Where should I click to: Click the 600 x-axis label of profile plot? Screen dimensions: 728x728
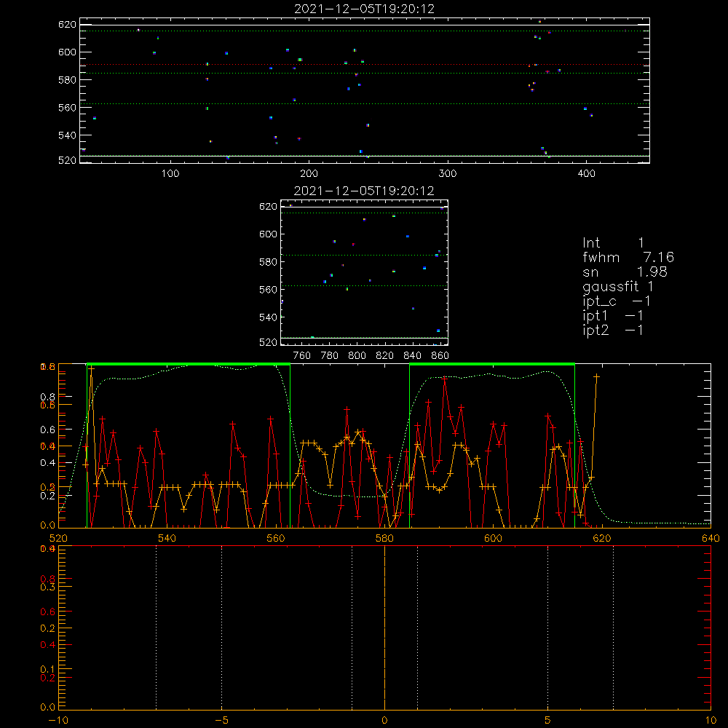(493, 538)
